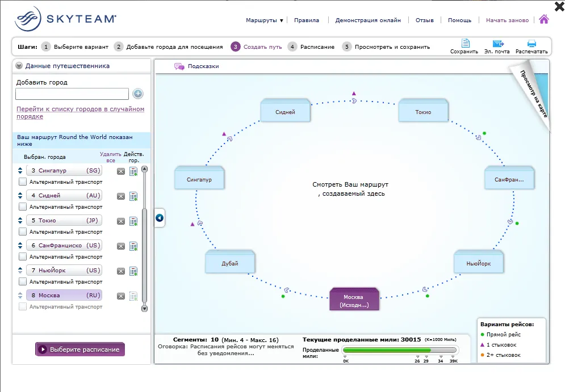Open the Правила menu item
Screen dimensions: 565x392
click(306, 20)
